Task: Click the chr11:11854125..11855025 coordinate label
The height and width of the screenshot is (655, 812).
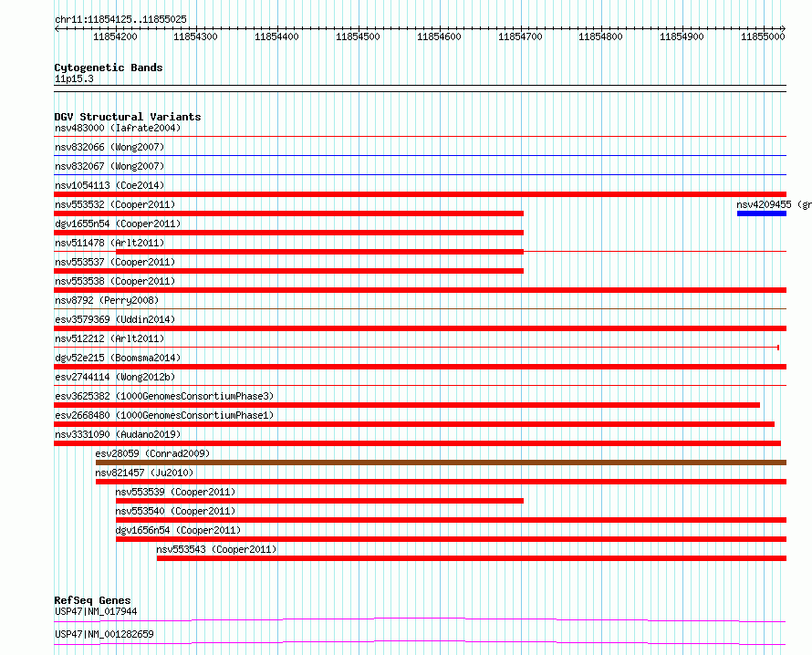Action: (120, 20)
